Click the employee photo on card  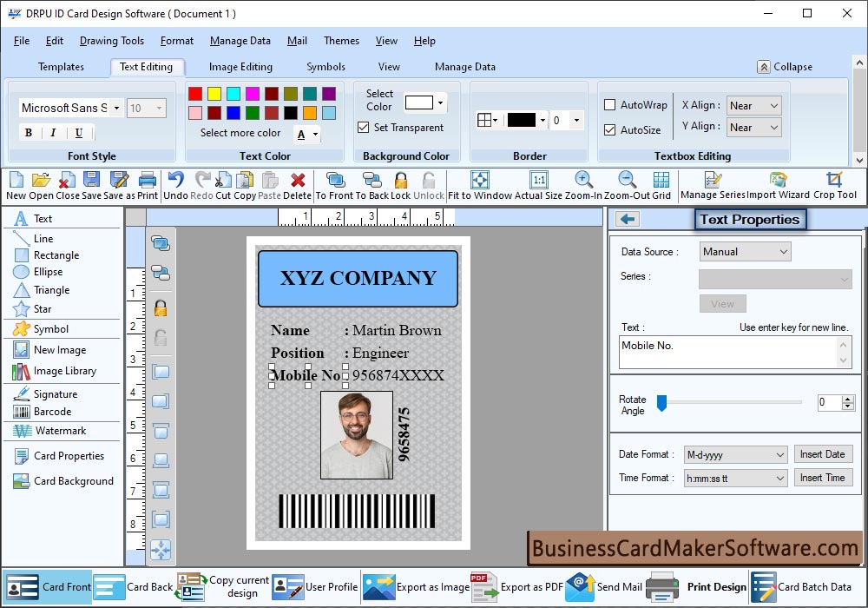point(357,435)
